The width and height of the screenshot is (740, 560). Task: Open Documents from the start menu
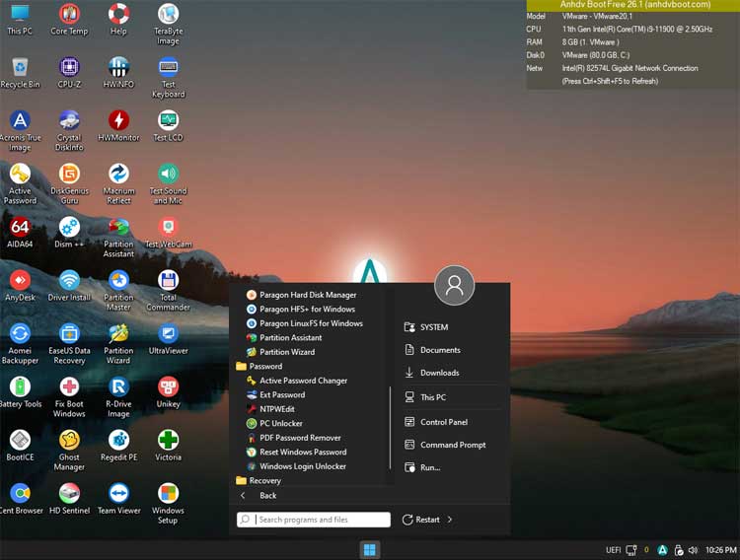(x=432, y=350)
